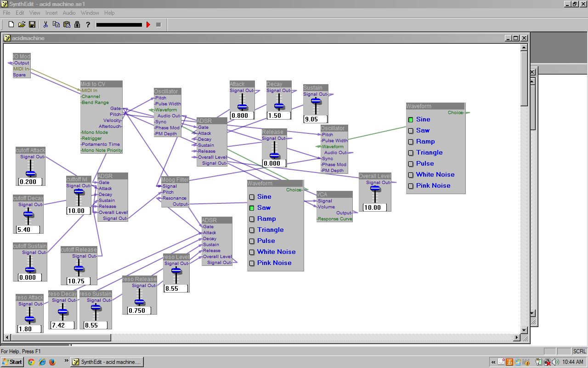Click the canvas horizontal scrollbar right arrow
The width and height of the screenshot is (588, 368).
coord(516,338)
